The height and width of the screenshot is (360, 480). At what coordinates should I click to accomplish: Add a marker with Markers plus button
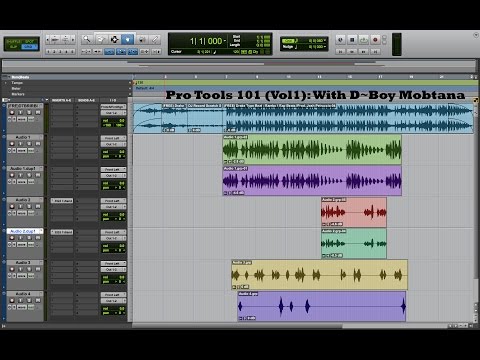click(130, 94)
